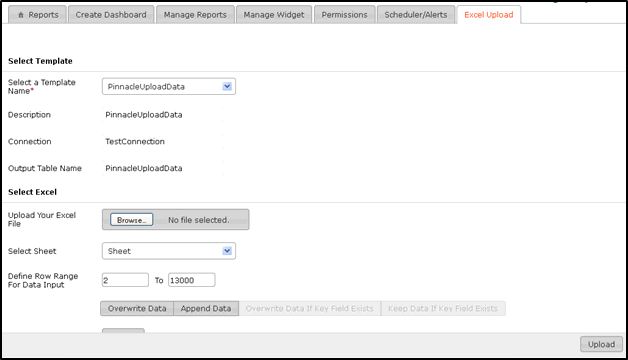
Task: Select Overwrite Data If Key Field Exists
Action: (310, 308)
